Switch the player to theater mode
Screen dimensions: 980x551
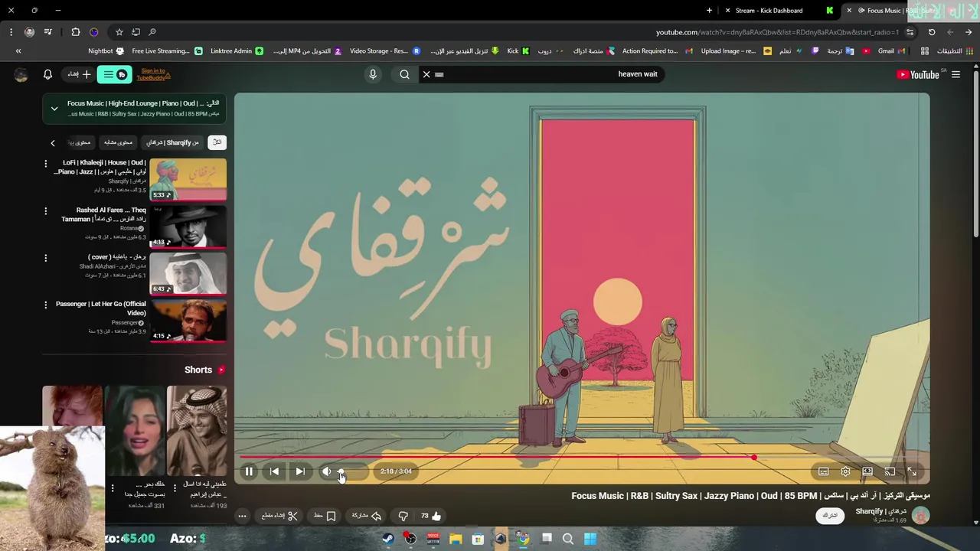[867, 471]
